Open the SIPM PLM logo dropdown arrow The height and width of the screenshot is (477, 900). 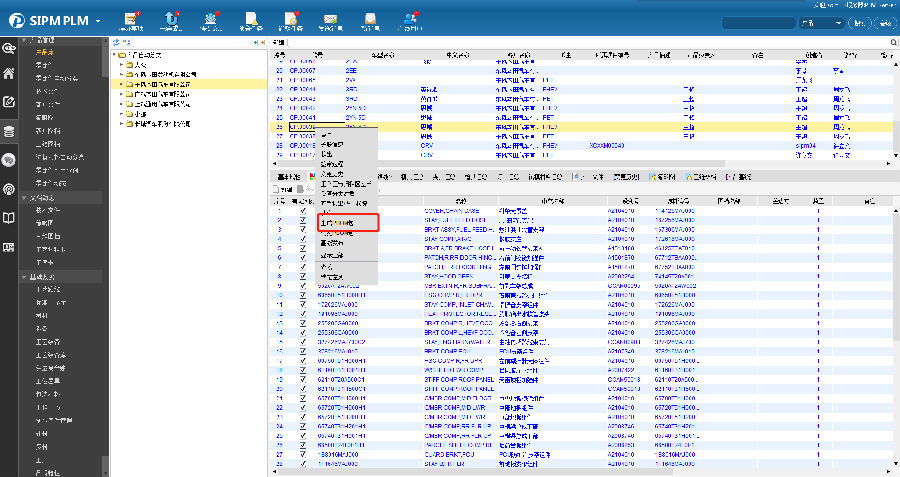click(x=98, y=22)
